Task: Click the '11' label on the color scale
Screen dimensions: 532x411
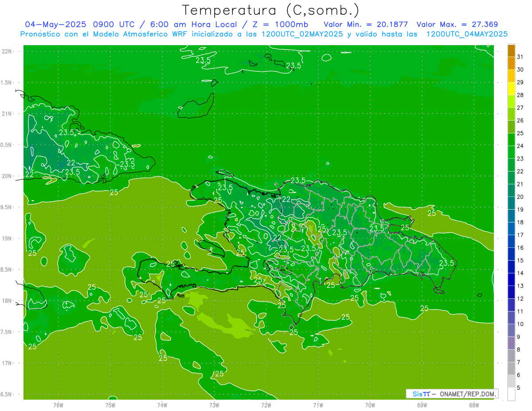Action: pyautogui.click(x=520, y=311)
